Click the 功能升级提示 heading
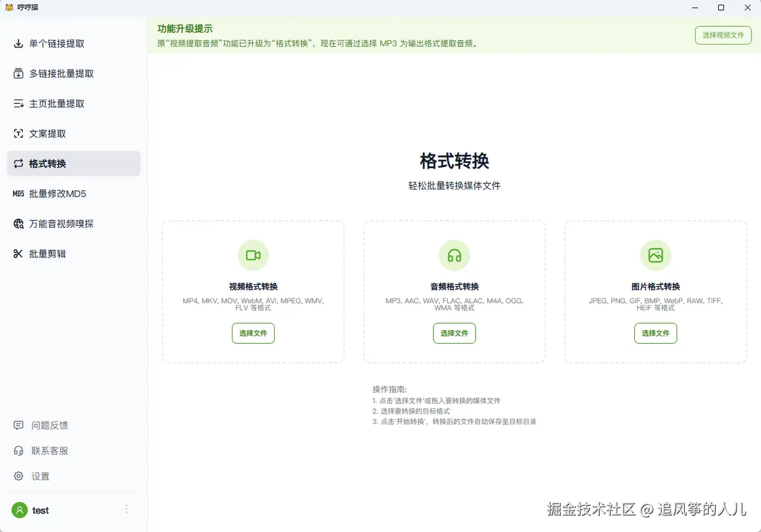Screen dimensions: 761x532 (x=185, y=29)
